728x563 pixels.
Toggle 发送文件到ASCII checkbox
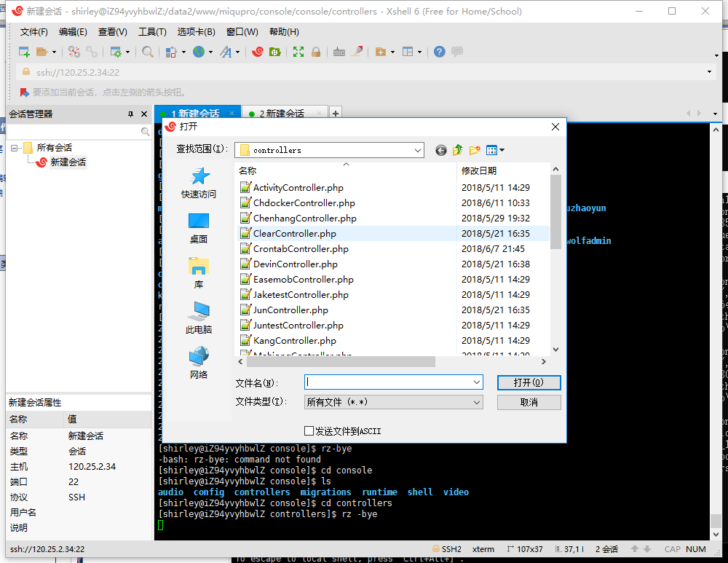coord(309,431)
